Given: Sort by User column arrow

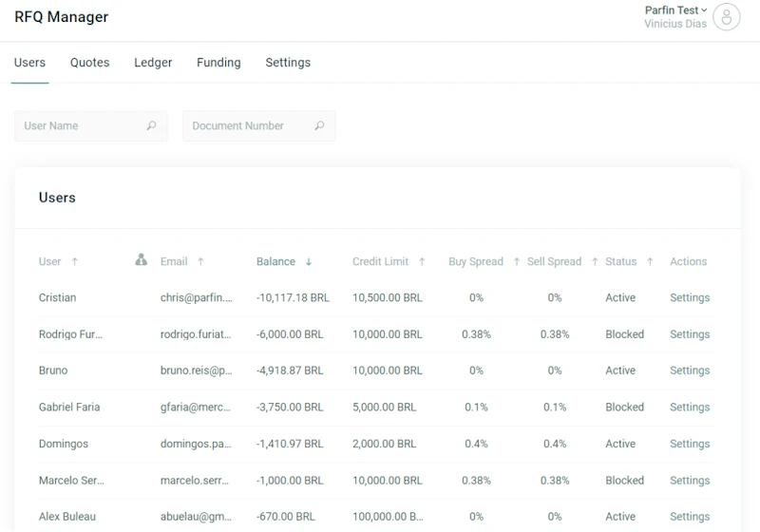Looking at the screenshot, I should pos(75,261).
